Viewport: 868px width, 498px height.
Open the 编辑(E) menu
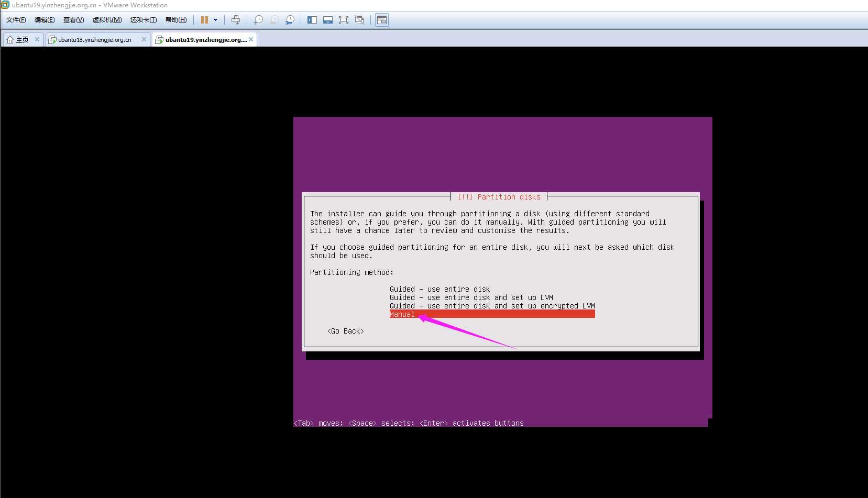pos(45,20)
